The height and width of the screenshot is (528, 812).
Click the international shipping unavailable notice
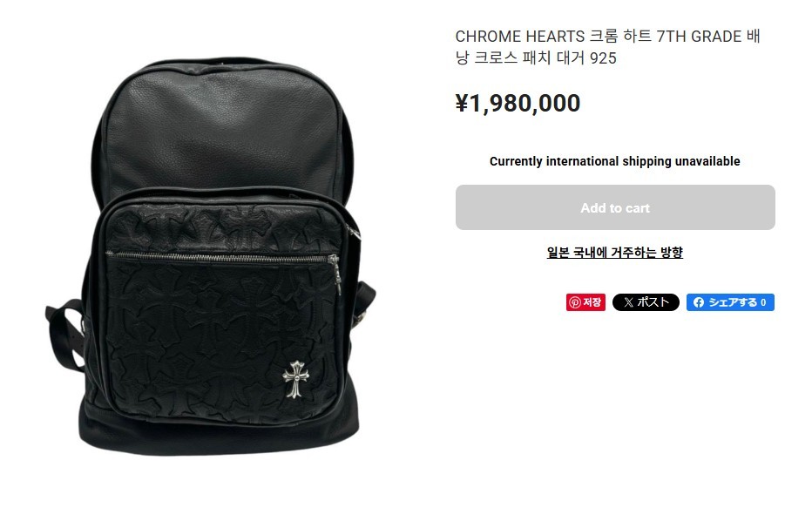615,161
